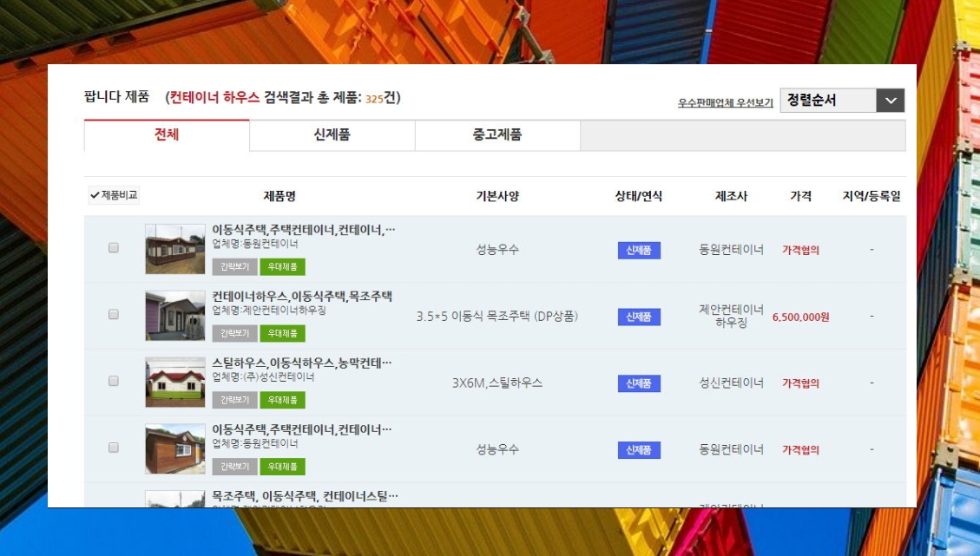This screenshot has height=556, width=980.
Task: Check the box for first 동원컨테이너 listing
Action: coord(113,247)
